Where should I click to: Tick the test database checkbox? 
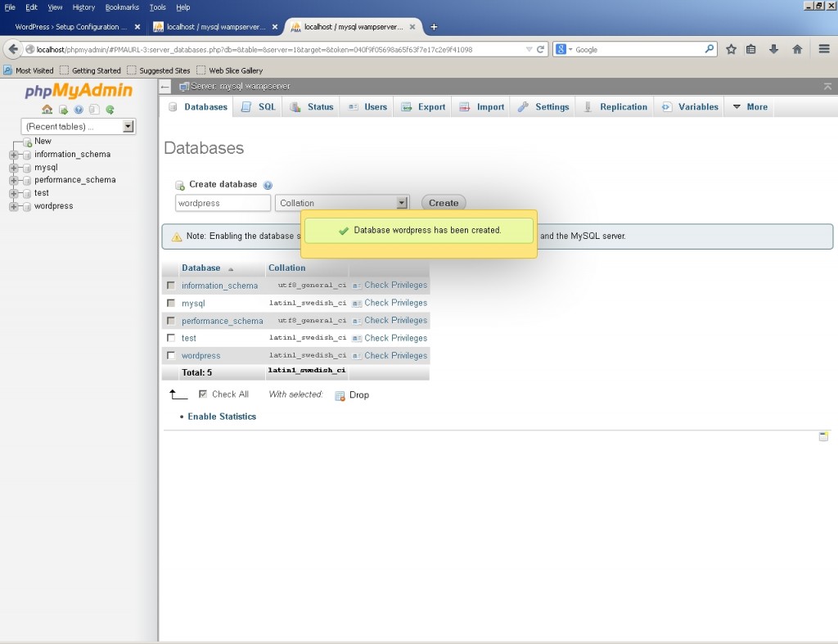[x=170, y=338]
